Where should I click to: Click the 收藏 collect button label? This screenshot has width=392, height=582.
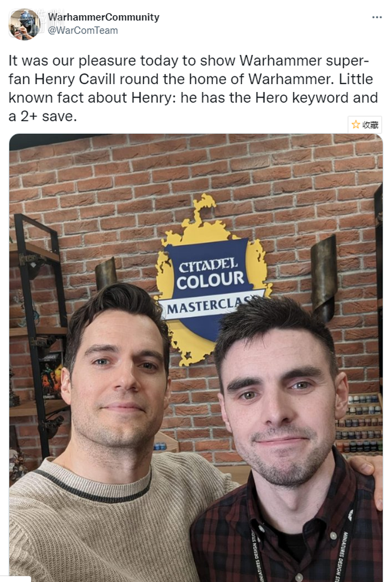coord(370,125)
